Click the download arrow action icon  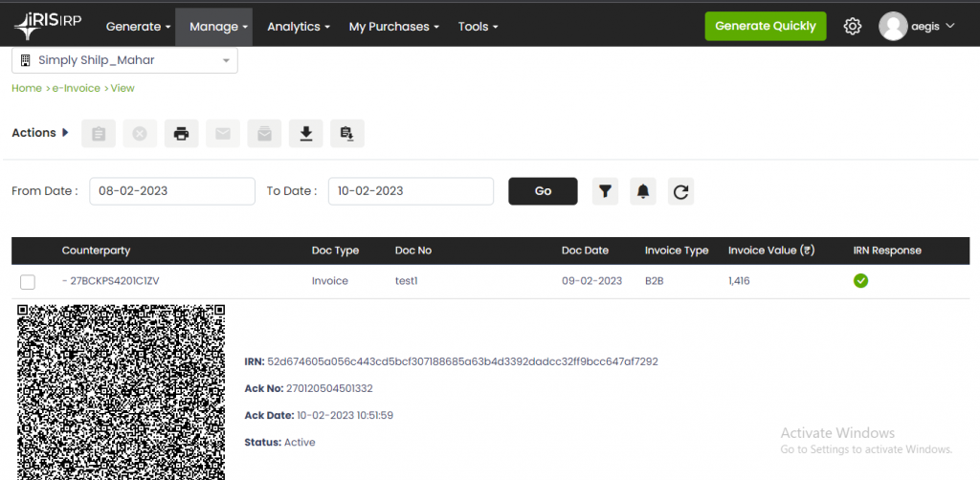(305, 133)
